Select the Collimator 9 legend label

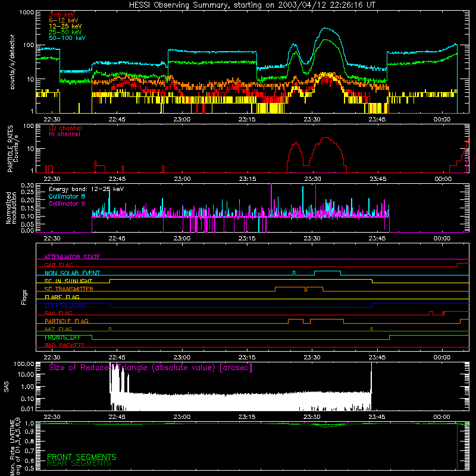(67, 203)
